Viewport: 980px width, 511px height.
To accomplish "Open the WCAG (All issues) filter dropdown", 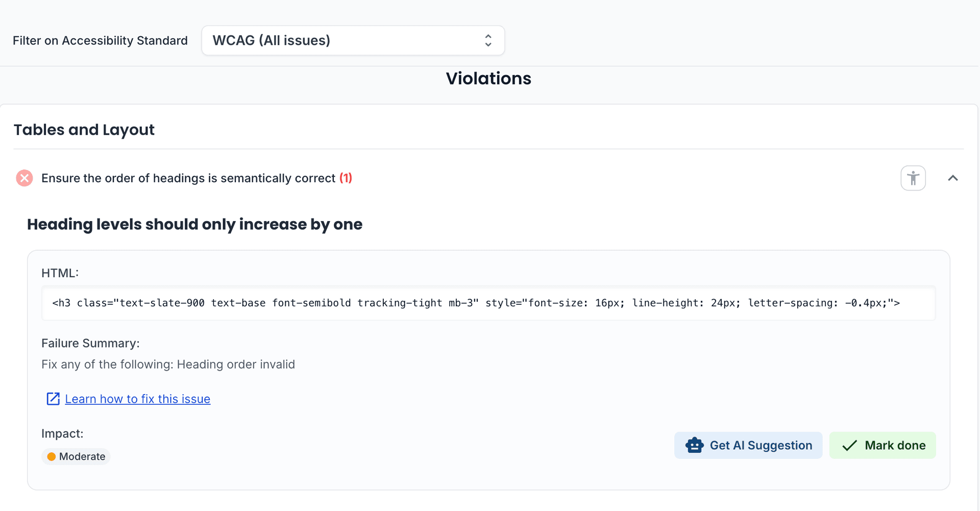I will [352, 40].
